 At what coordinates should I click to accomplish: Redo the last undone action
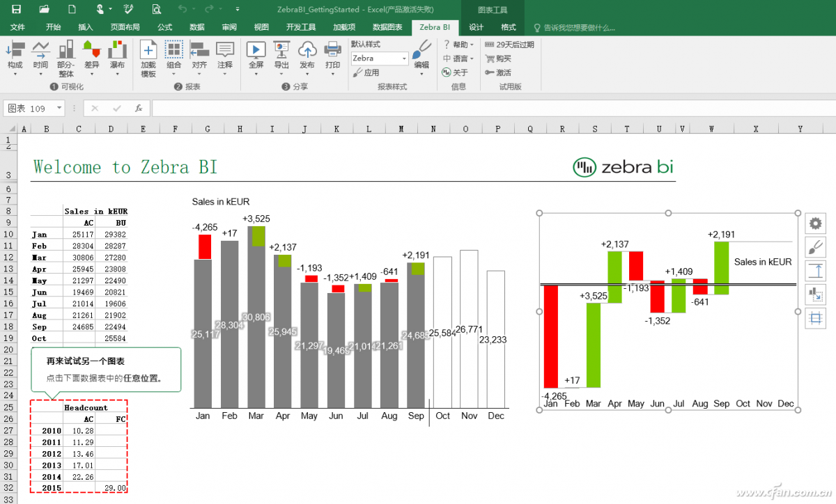pyautogui.click(x=210, y=9)
